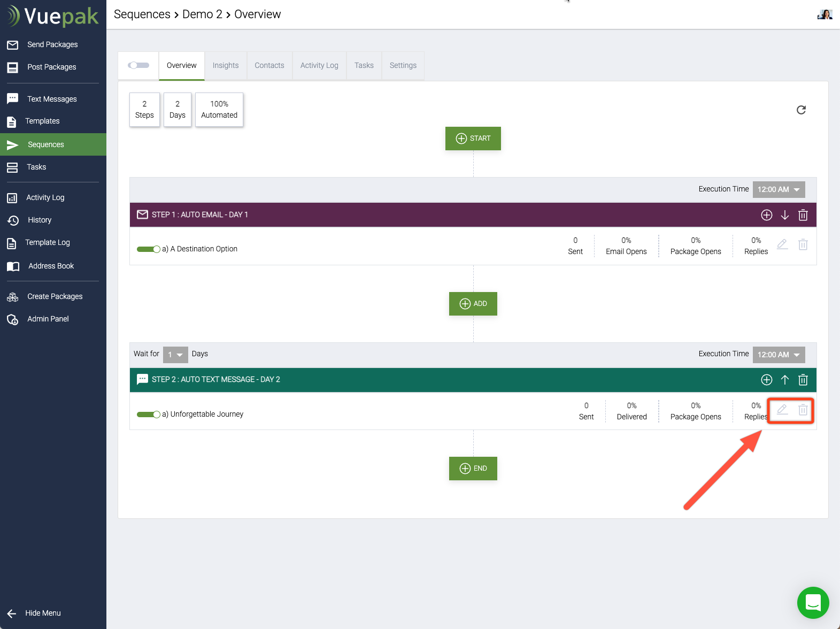Switch to the Insights tab
Viewport: 840px width, 629px height.
point(226,65)
